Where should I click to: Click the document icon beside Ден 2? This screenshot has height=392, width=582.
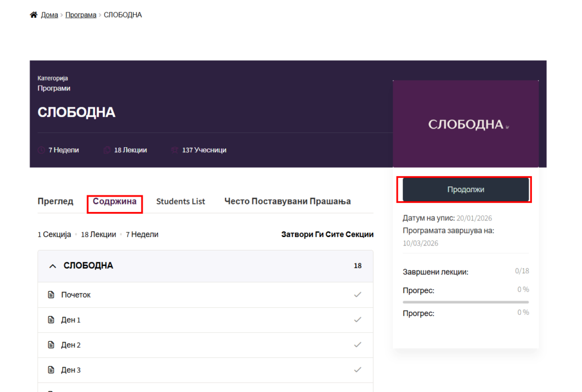click(51, 345)
